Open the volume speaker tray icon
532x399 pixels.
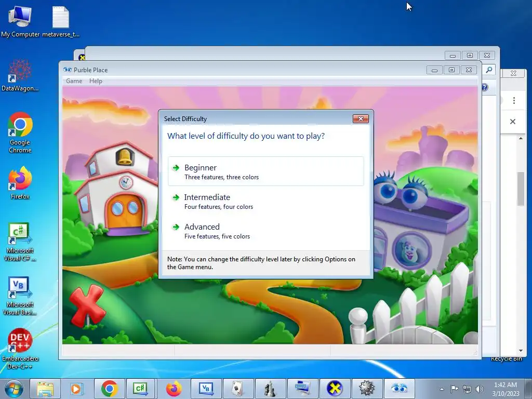tap(480, 389)
